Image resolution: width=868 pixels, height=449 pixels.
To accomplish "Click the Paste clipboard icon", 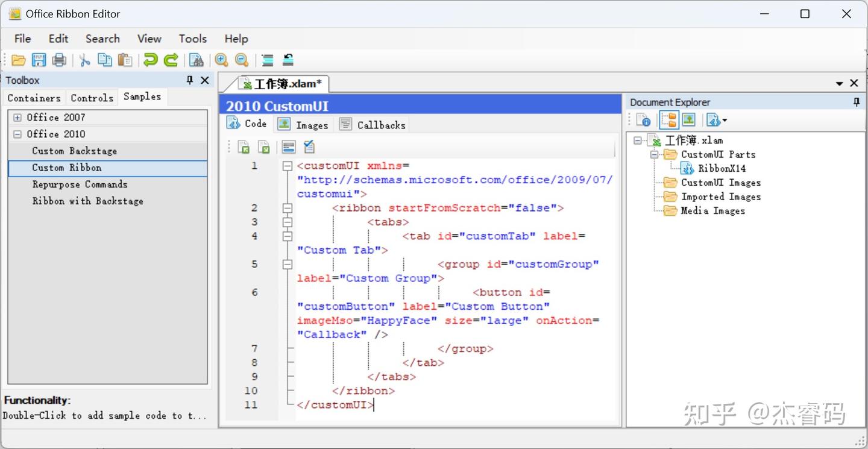I will [125, 60].
